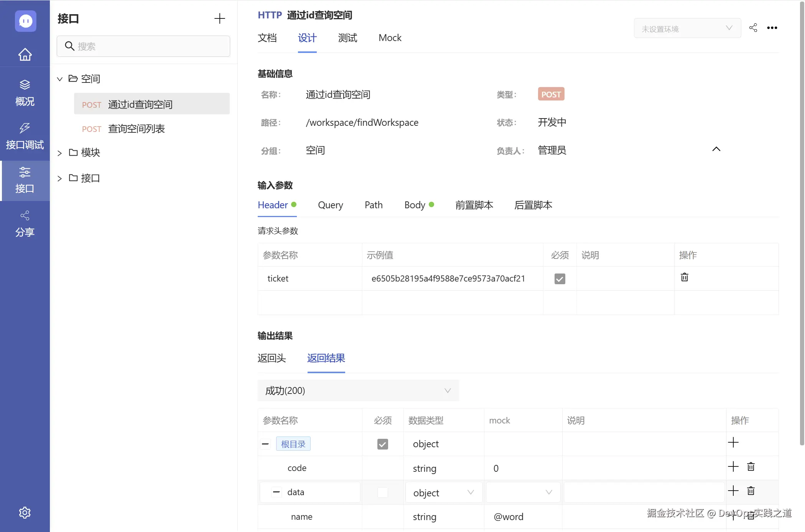Click the plus icon to create new interface
Viewport: 805px width, 532px height.
coord(220,18)
